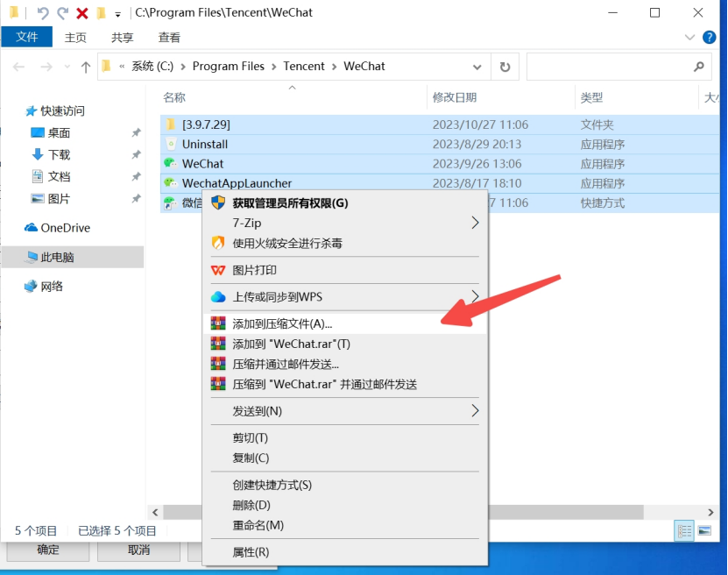Click the undo icon in title bar
The width and height of the screenshot is (728, 575).
click(x=43, y=13)
